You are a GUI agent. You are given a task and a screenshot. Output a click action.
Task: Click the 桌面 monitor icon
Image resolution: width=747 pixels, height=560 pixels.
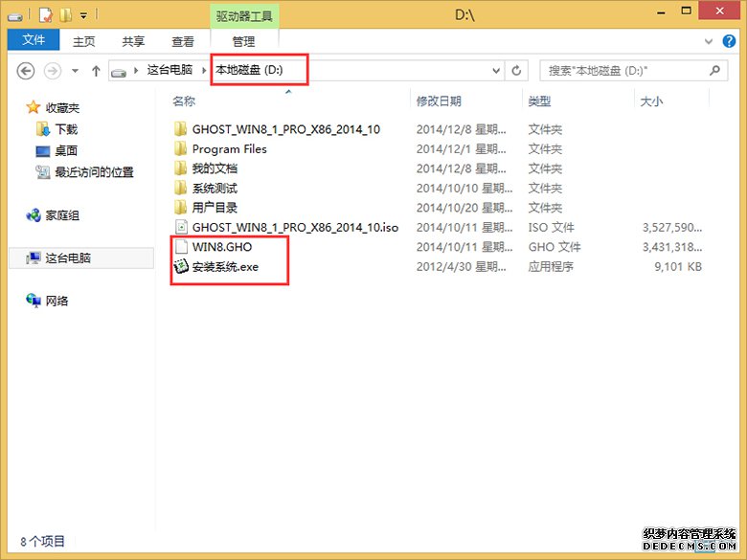(43, 151)
